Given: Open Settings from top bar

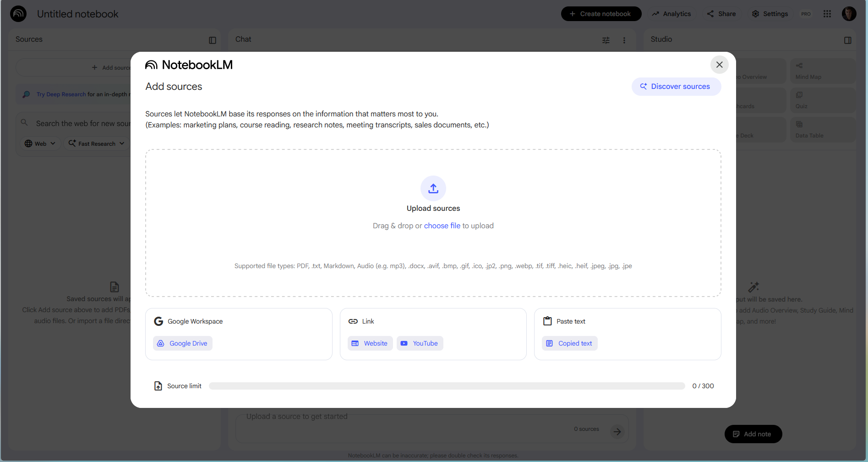Looking at the screenshot, I should 770,14.
